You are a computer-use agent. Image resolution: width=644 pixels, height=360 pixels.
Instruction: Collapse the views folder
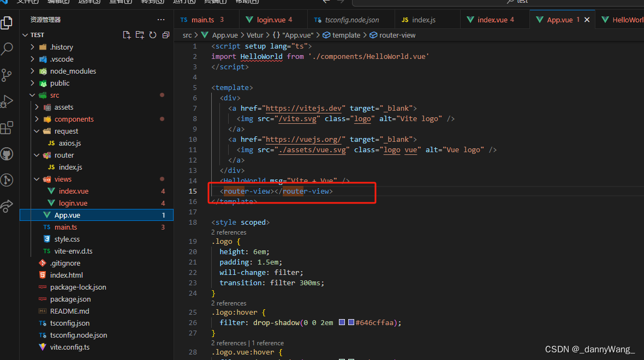click(37, 179)
